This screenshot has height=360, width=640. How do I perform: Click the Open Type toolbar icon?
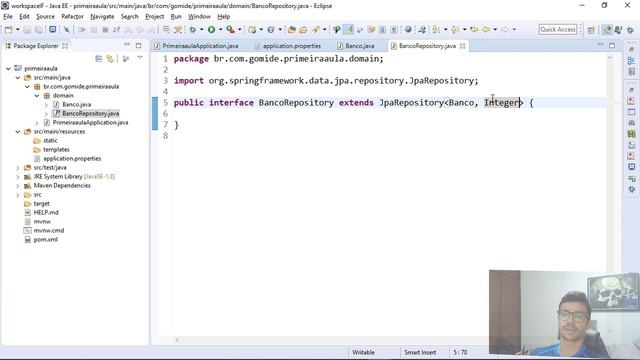click(291, 30)
